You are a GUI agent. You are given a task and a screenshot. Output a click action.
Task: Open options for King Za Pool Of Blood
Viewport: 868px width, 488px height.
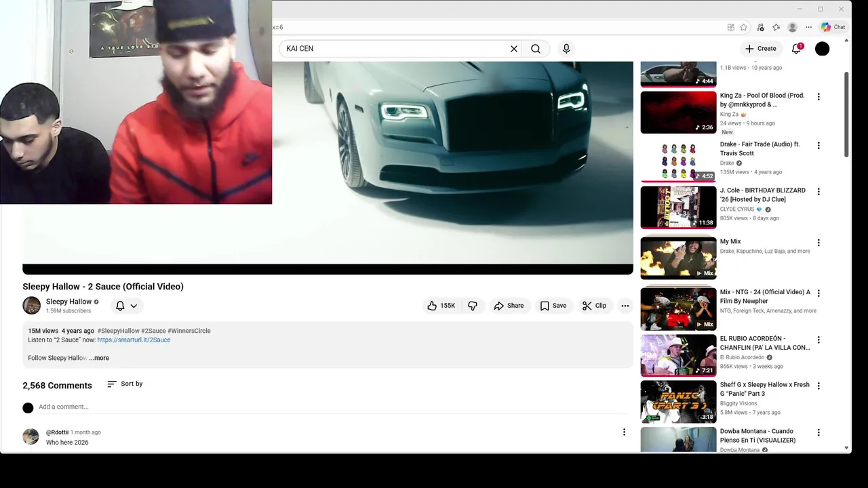(x=818, y=97)
